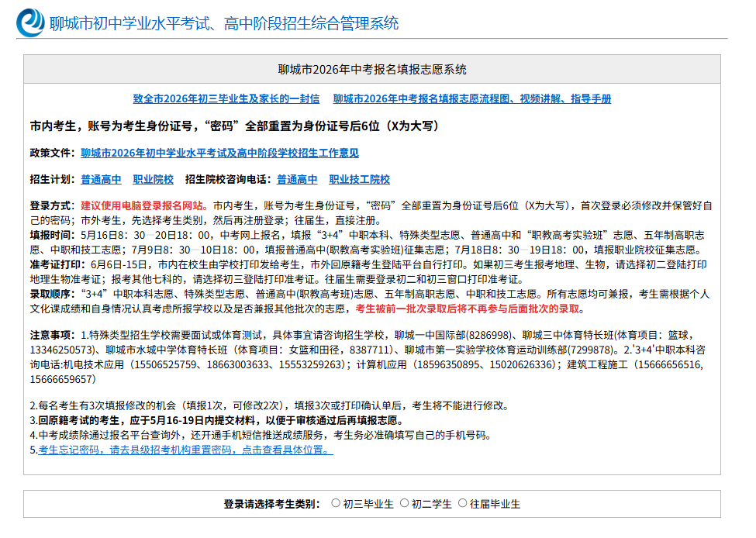Open the 职业院校 enrollment plan link
The image size is (756, 538).
coord(153,179)
